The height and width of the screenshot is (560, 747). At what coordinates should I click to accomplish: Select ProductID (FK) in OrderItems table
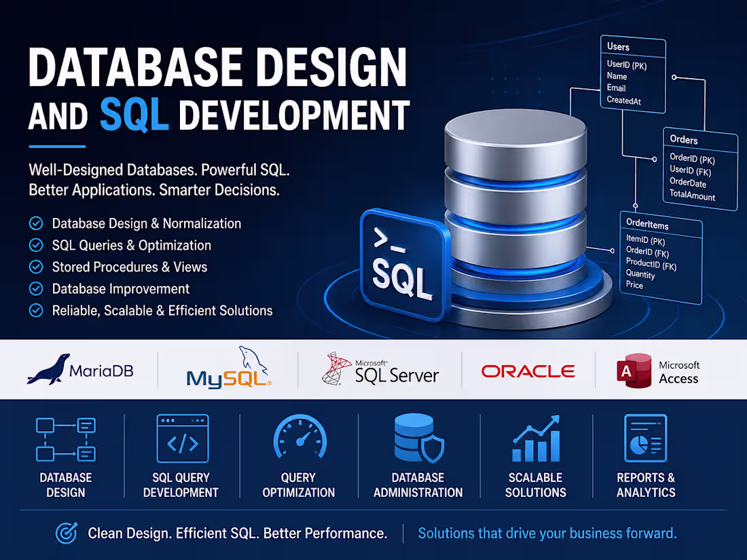point(651,264)
